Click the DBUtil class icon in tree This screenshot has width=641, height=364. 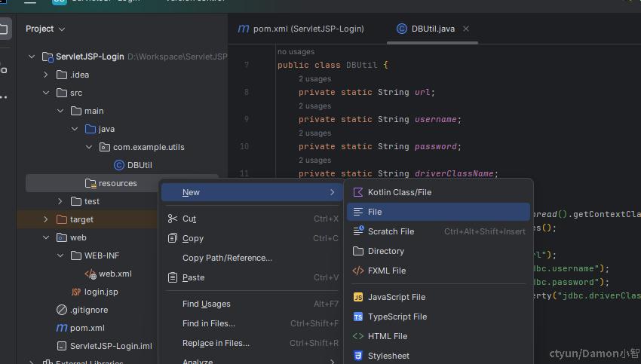119,165
